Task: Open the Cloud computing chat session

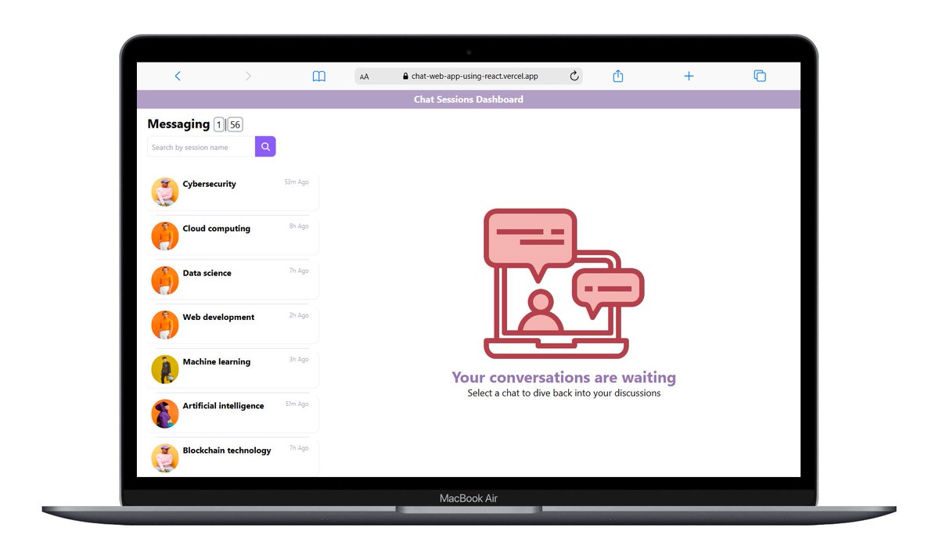Action: (233, 236)
